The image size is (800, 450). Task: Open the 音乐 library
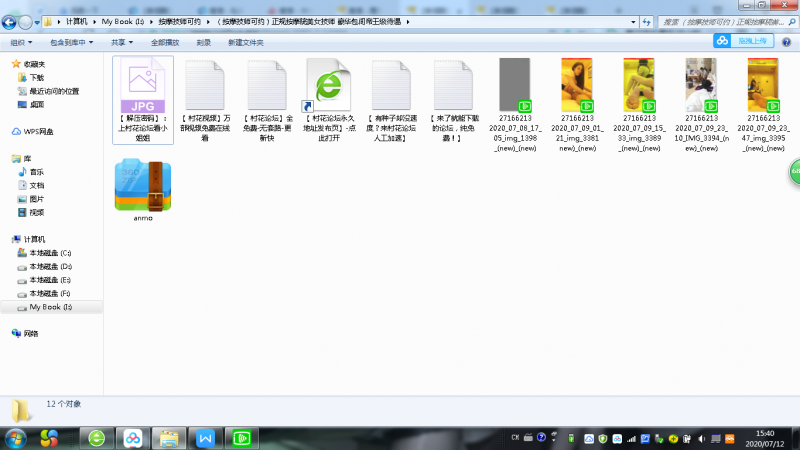click(x=37, y=172)
